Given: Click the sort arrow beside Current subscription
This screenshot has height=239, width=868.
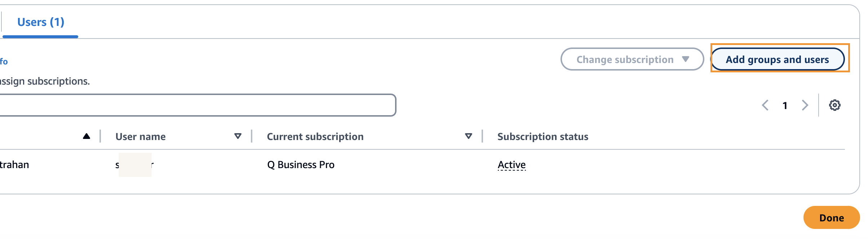Looking at the screenshot, I should coord(469,136).
